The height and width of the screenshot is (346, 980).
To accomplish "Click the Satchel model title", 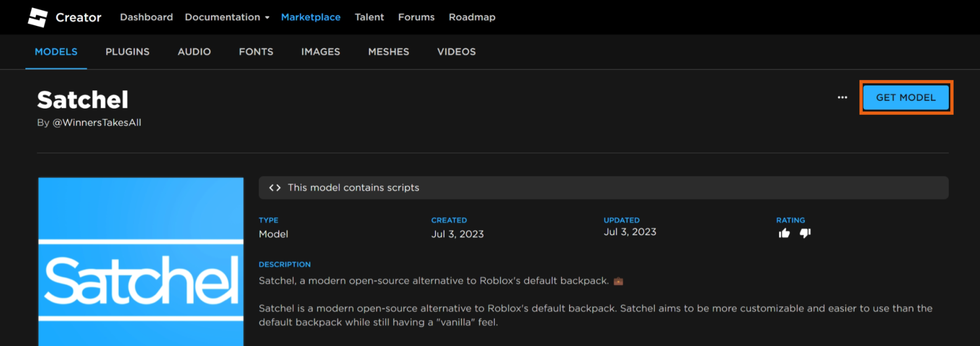I will tap(83, 100).
